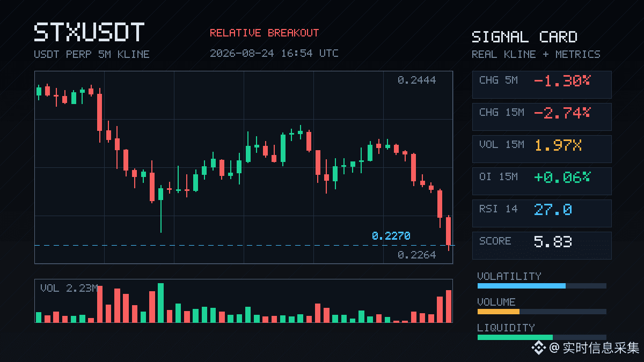Image resolution: width=644 pixels, height=362 pixels.
Task: Select the STXUSDT symbol title
Action: [89, 33]
